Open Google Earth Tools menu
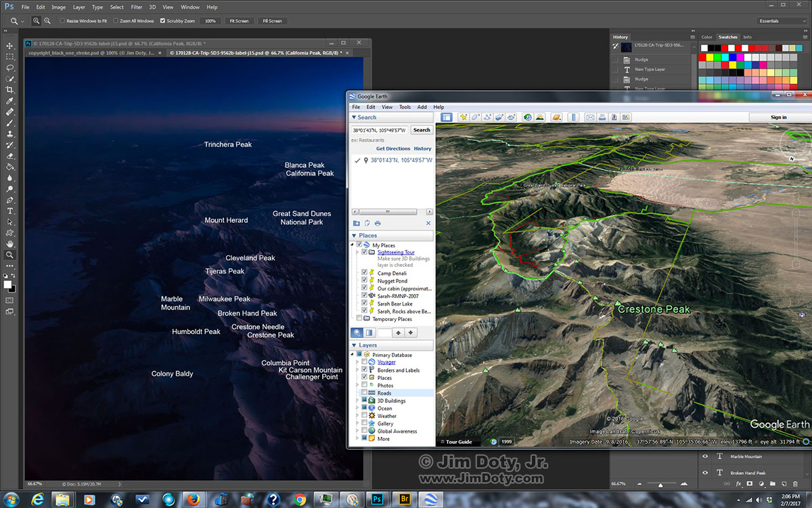 [x=405, y=107]
